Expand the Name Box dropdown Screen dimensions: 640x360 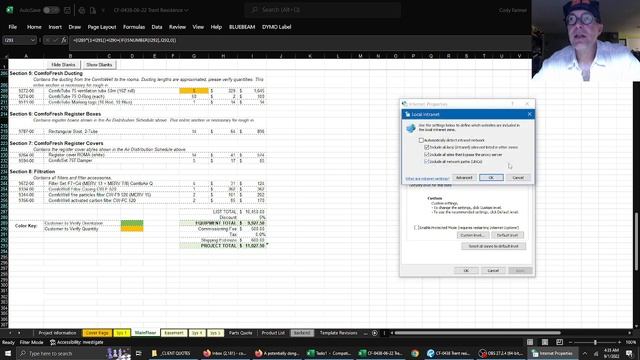32,40
